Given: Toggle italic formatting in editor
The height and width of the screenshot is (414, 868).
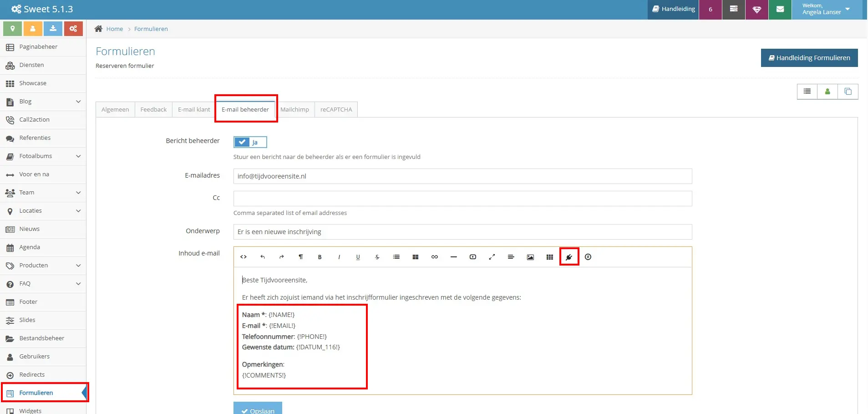Looking at the screenshot, I should coord(339,257).
